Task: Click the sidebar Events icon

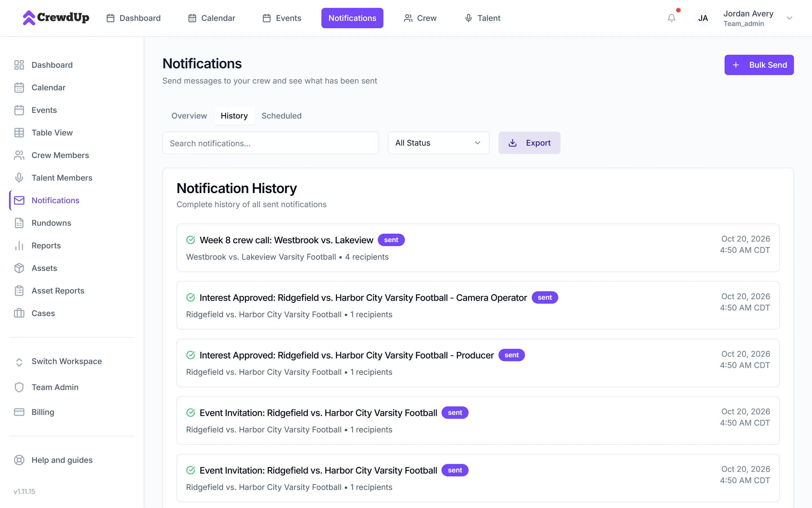Action: pos(19,110)
